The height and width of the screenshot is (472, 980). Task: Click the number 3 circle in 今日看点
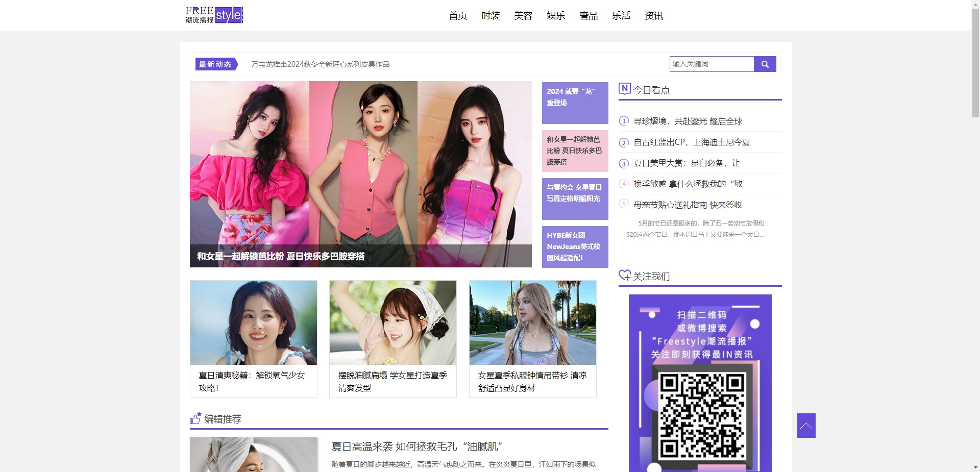[624, 163]
